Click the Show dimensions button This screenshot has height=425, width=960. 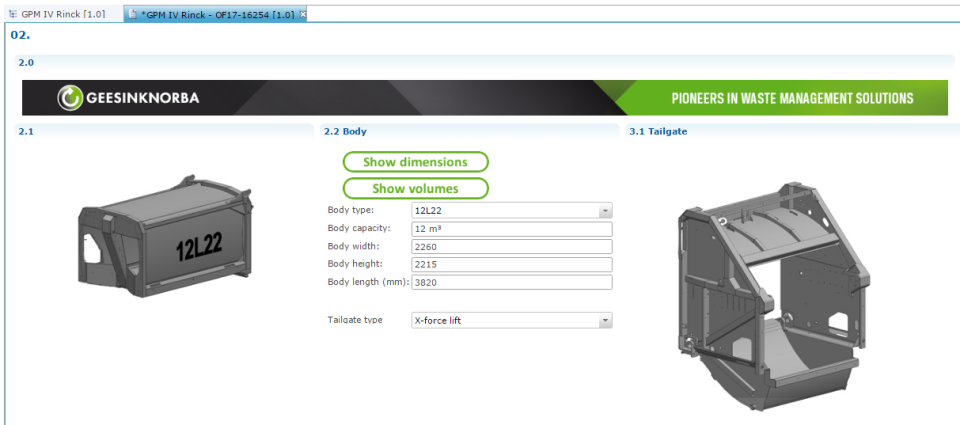point(415,162)
